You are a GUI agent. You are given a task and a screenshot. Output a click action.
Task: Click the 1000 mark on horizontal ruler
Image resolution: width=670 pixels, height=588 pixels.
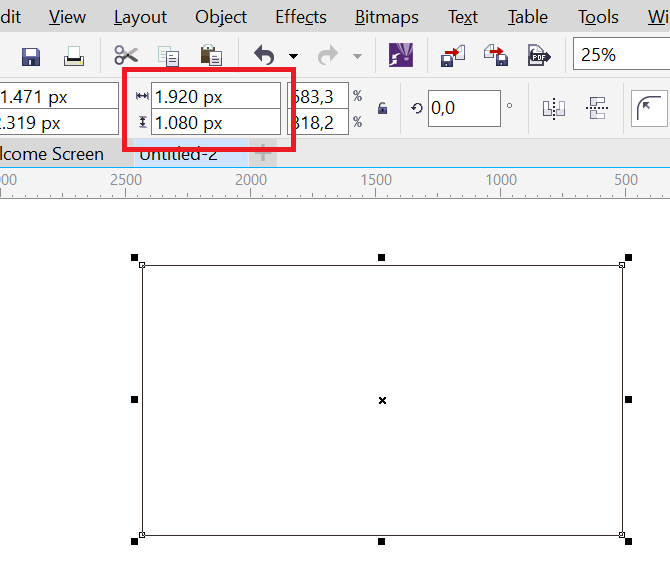[501, 180]
